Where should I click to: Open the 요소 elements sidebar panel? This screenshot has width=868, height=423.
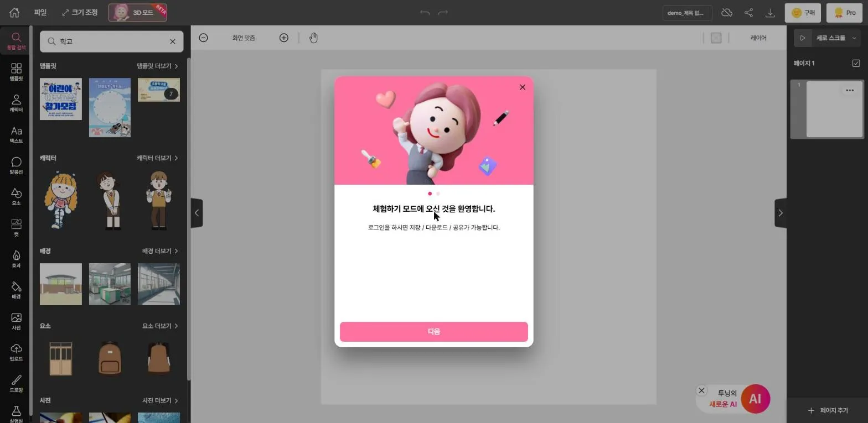[x=16, y=196]
